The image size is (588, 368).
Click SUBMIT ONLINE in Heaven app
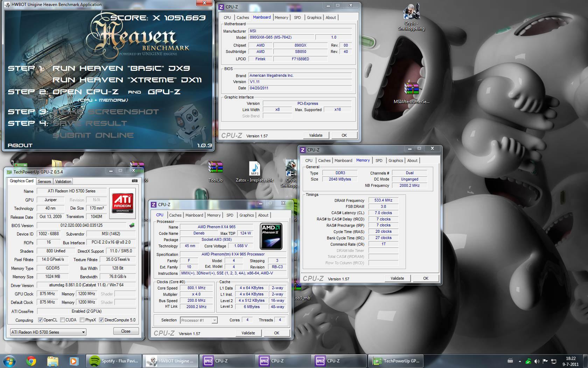pyautogui.click(x=93, y=135)
